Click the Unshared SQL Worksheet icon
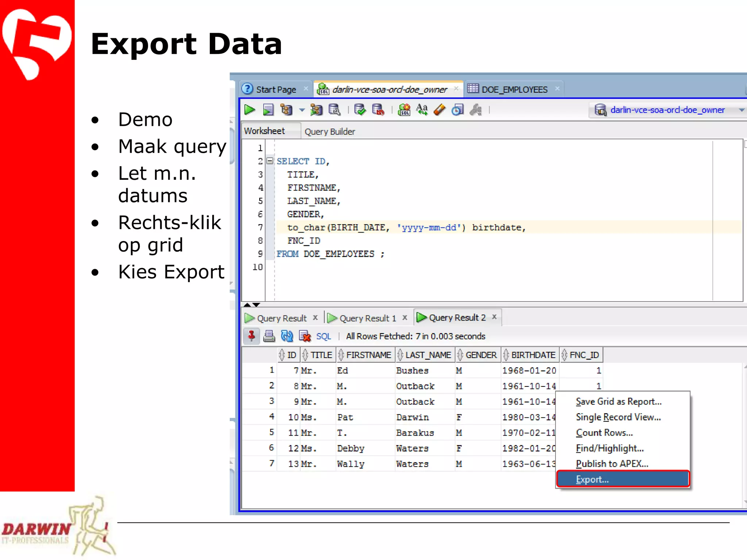Screen dimensions: 747x560 point(404,110)
